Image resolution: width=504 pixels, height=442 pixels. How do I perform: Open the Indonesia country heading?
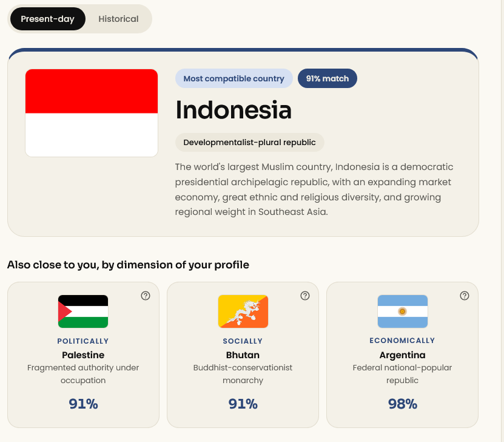coord(234,110)
